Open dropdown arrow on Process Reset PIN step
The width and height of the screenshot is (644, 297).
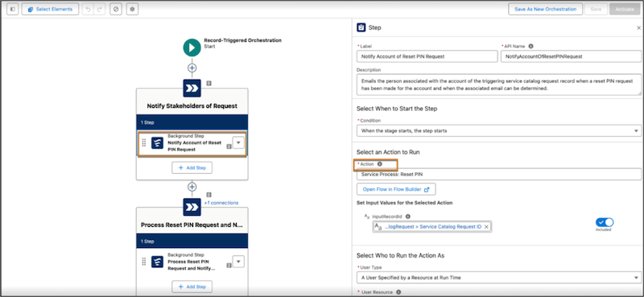click(x=238, y=262)
